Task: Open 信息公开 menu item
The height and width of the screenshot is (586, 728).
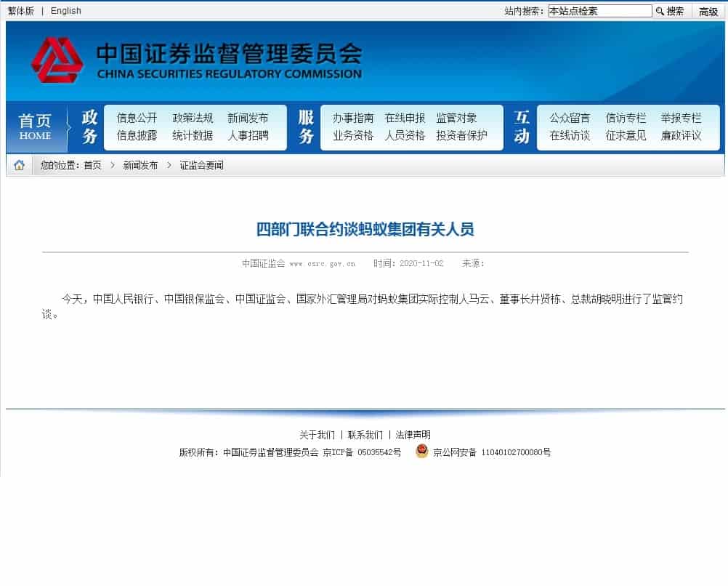Action: click(x=137, y=118)
